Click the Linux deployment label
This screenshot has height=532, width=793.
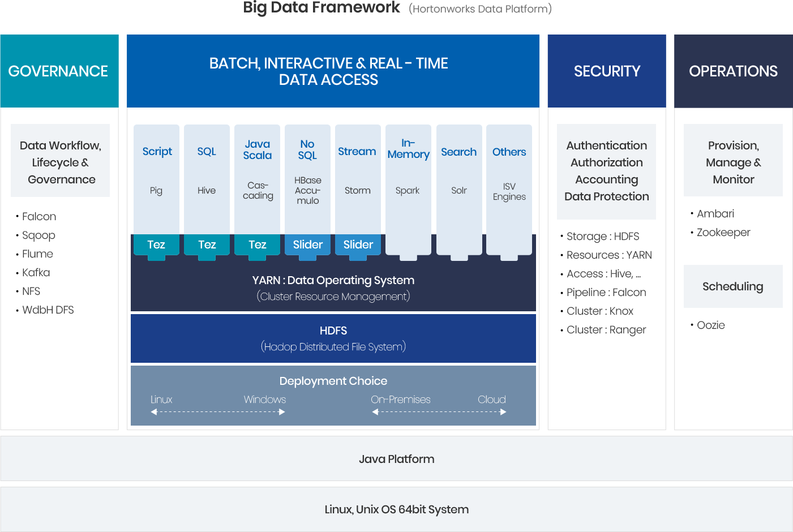pos(161,400)
